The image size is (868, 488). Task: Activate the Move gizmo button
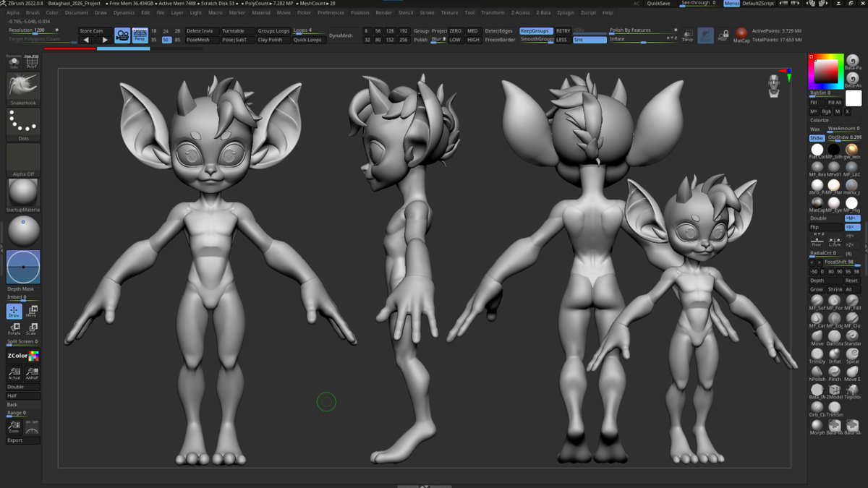(31, 312)
